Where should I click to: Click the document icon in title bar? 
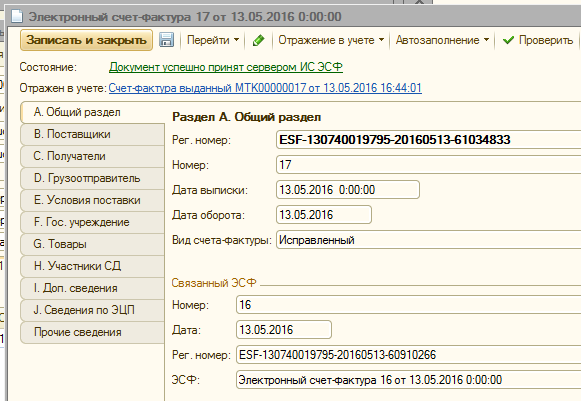coord(17,17)
